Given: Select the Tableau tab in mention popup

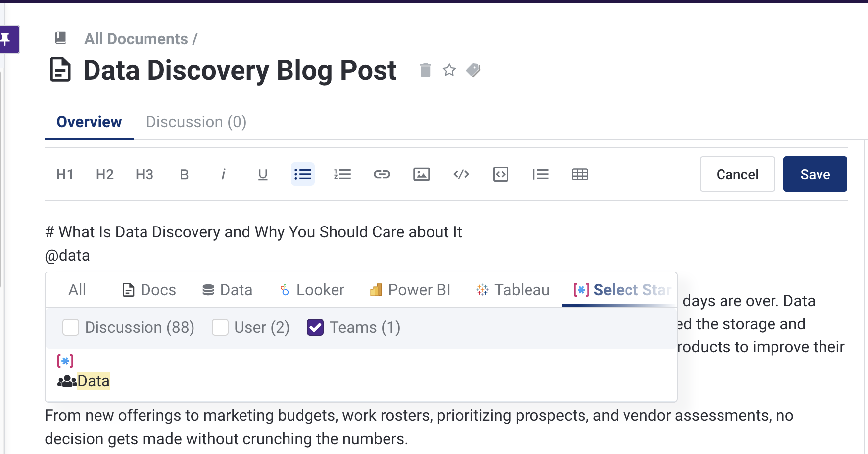Looking at the screenshot, I should pyautogui.click(x=513, y=290).
